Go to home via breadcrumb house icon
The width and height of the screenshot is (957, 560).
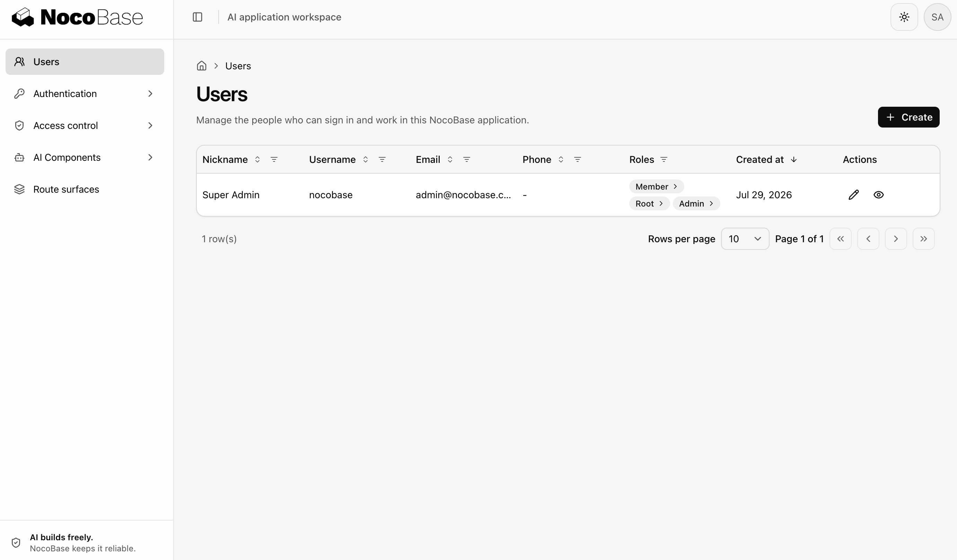202,66
